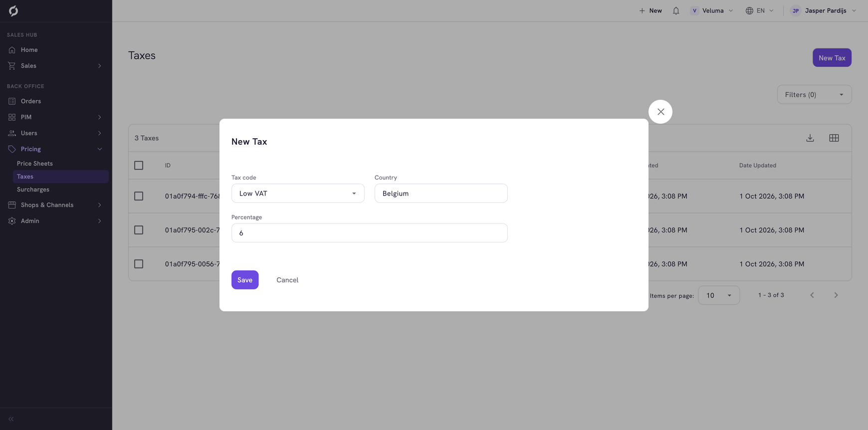Open the notifications bell
Viewport: 868px width, 430px height.
[x=676, y=10]
